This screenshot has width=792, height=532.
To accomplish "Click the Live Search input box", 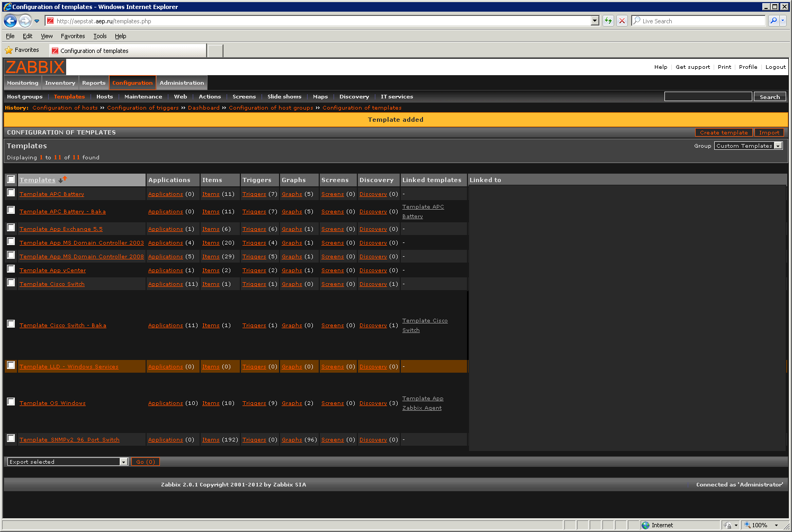I will click(699, 21).
